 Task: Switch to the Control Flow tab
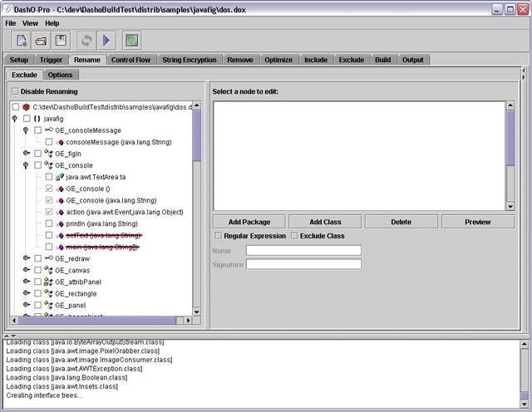131,60
